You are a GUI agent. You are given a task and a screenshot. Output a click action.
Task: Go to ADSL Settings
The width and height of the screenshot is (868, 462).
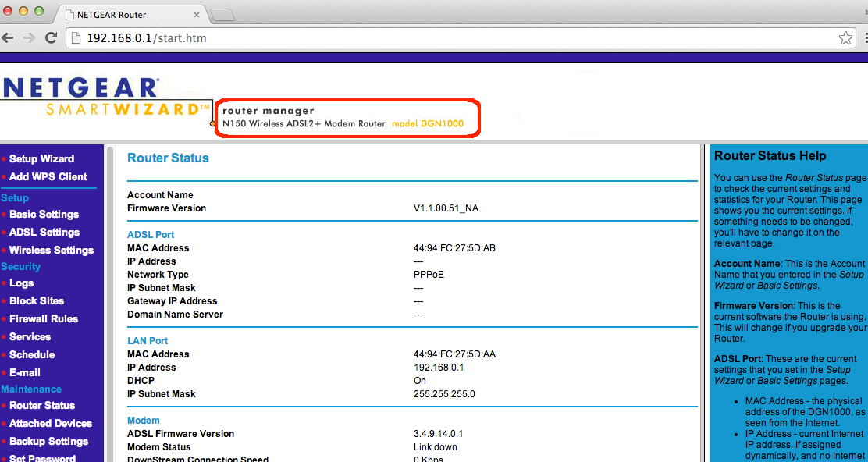click(44, 232)
